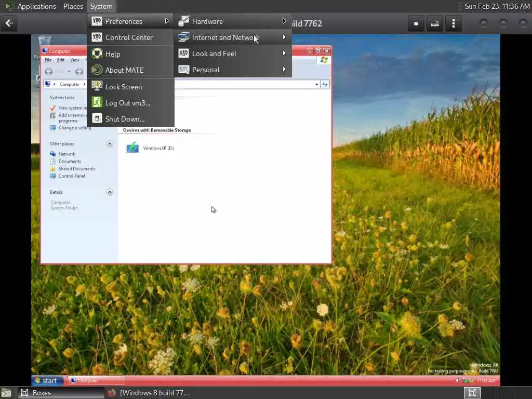
Task: Click Windows 8 build taskbar entry
Action: [149, 393]
